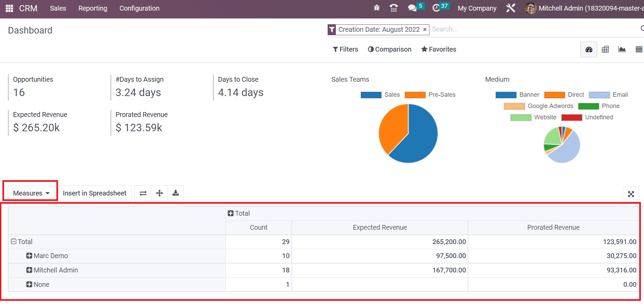Image resolution: width=644 pixels, height=308 pixels.
Task: Click Insert in Spreadsheet button
Action: 95,193
